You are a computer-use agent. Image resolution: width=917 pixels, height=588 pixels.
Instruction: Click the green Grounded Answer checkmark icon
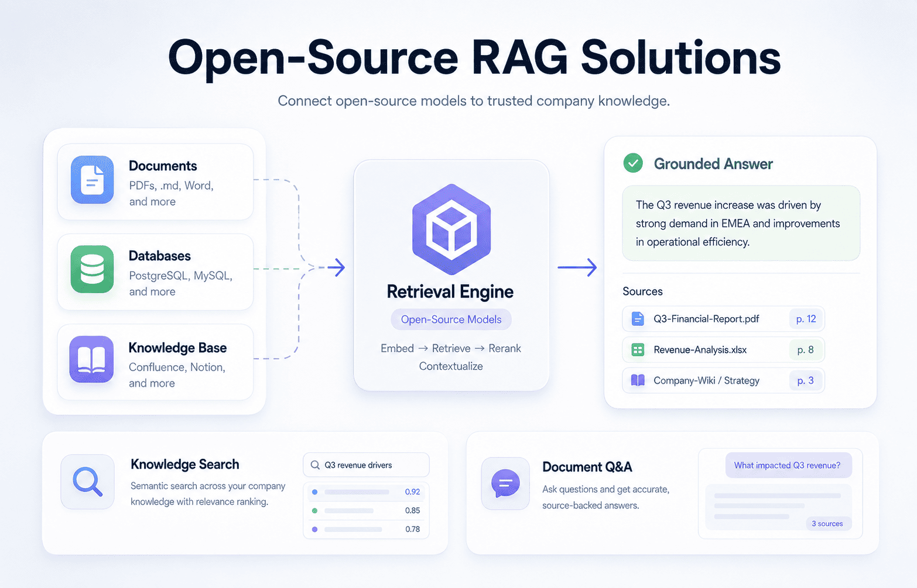point(633,163)
